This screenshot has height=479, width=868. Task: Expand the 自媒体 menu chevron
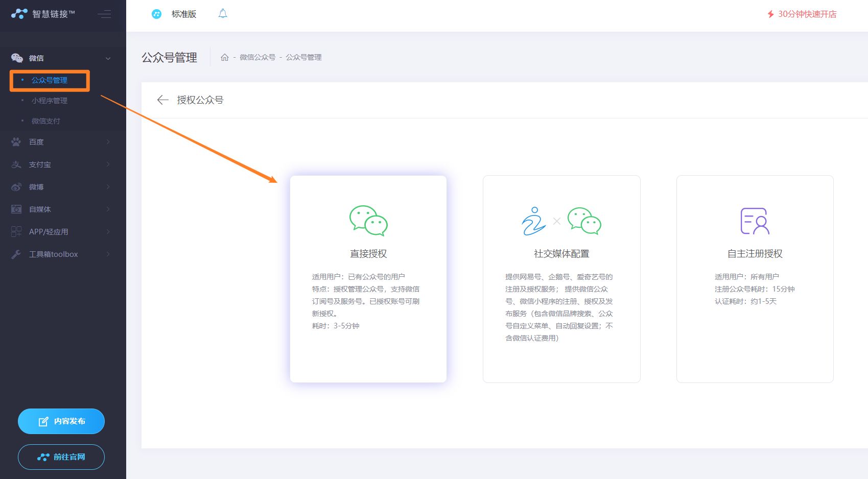[108, 209]
